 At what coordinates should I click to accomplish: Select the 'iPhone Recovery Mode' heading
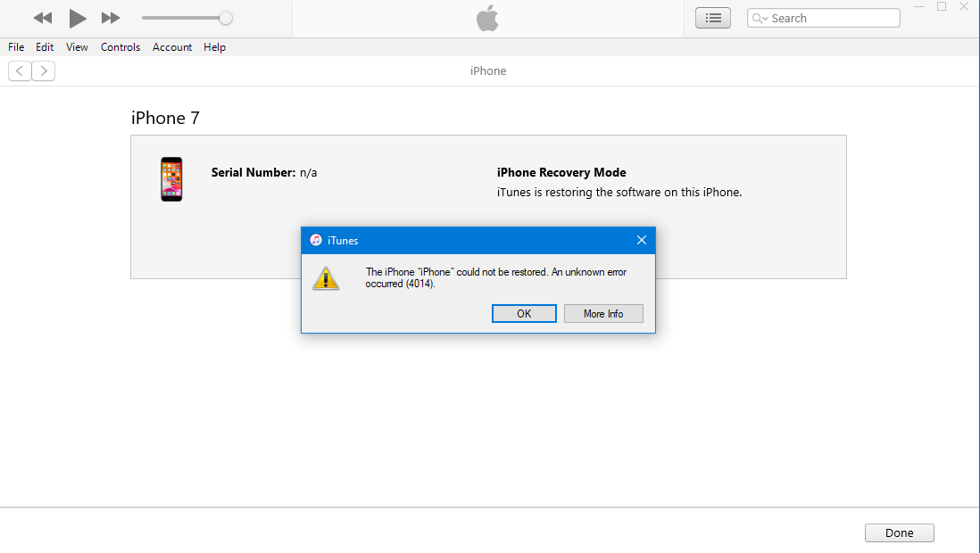(561, 172)
